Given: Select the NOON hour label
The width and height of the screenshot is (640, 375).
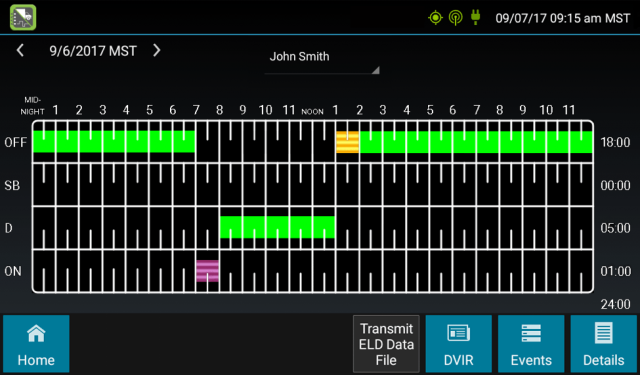Looking at the screenshot, I should click(312, 111).
